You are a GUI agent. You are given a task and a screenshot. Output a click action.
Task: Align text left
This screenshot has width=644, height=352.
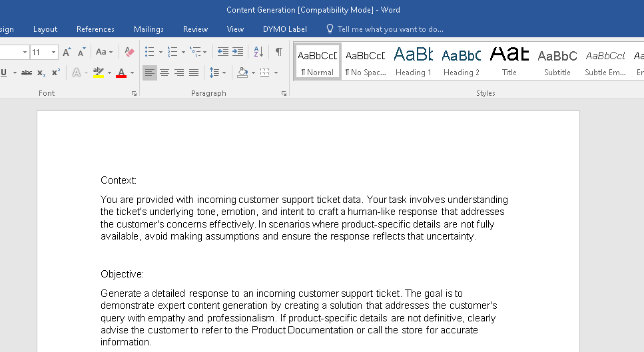point(150,73)
